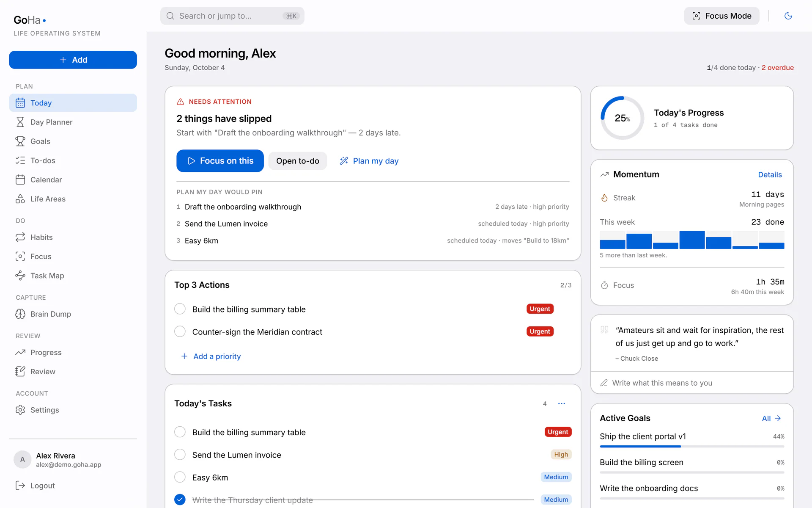Click the Streak 11 days row
Image resolution: width=812 pixels, height=508 pixels.
pos(692,198)
